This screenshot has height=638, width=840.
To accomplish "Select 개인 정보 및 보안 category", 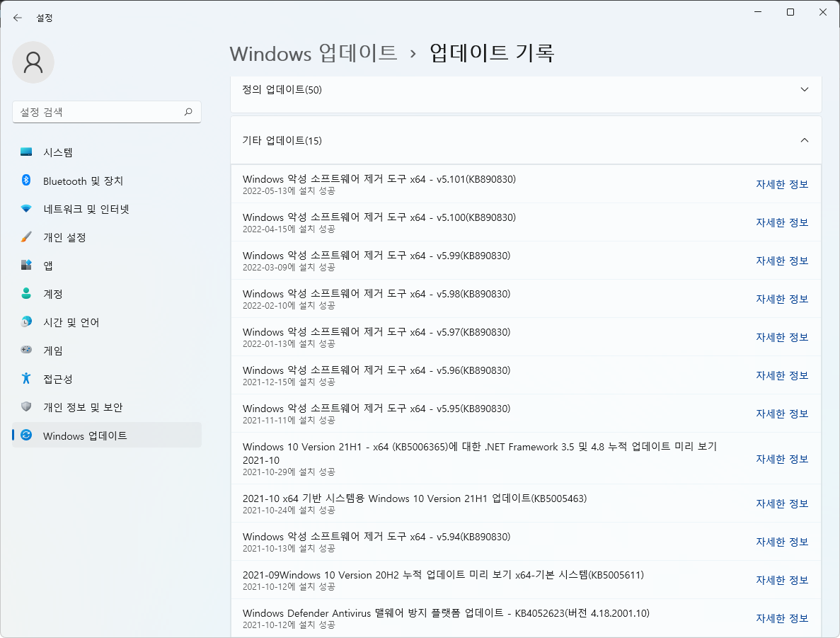I will point(107,407).
